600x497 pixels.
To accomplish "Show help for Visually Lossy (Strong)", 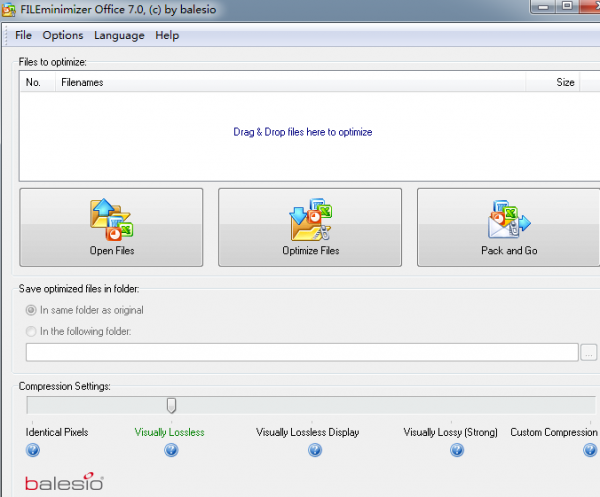I will click(457, 450).
